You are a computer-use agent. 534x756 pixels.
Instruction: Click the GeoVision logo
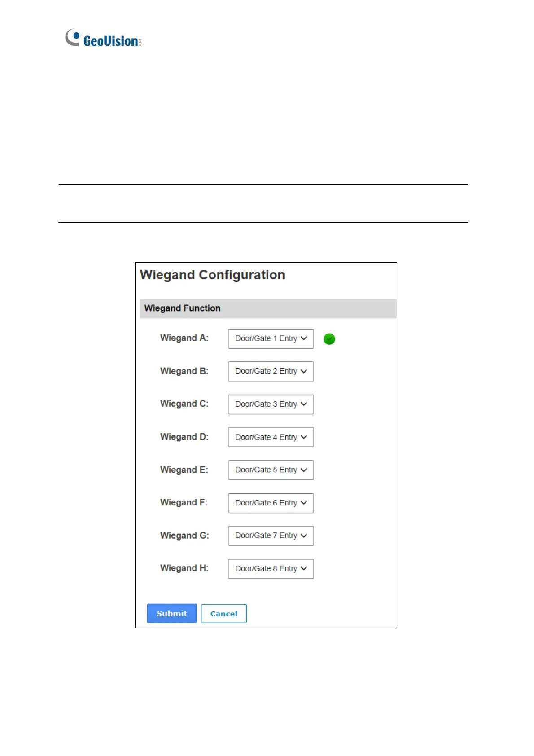click(103, 38)
